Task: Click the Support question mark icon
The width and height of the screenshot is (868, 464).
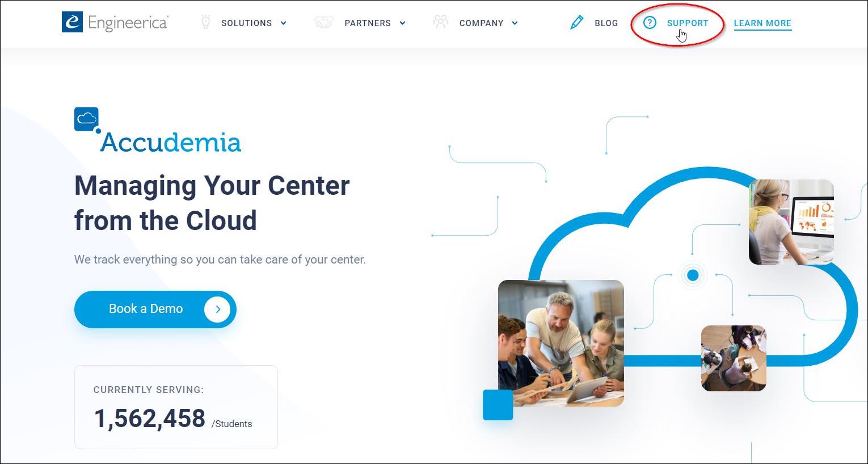Action: (x=650, y=23)
